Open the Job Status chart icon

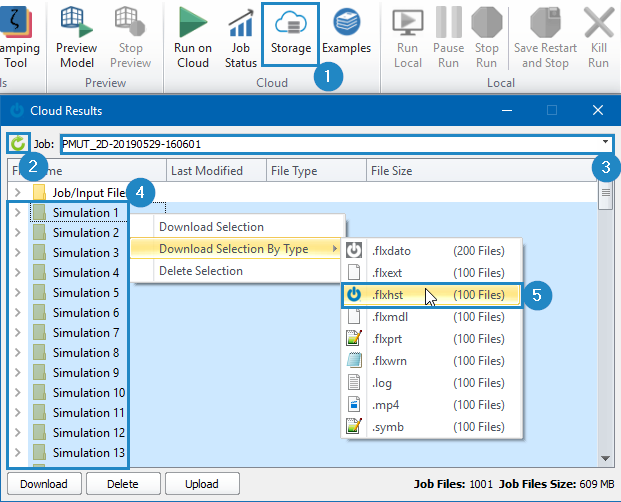point(240,23)
